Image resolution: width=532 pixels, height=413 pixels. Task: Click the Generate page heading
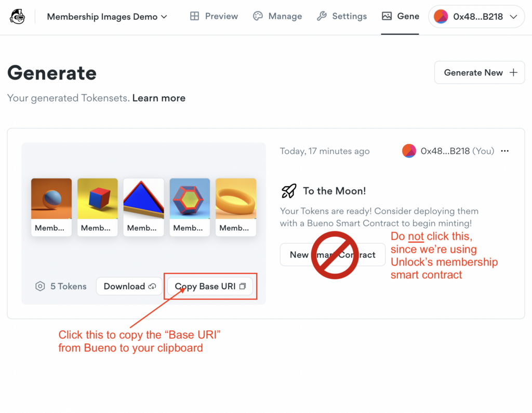52,73
